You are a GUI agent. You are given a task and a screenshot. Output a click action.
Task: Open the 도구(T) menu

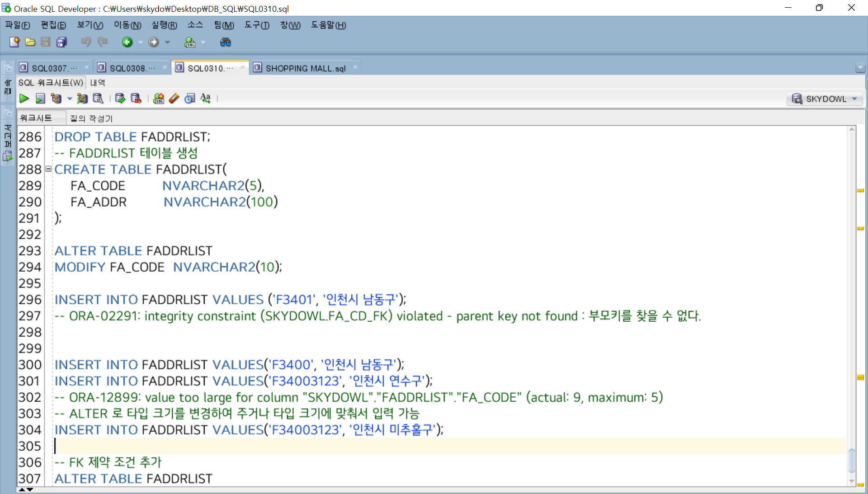point(256,25)
